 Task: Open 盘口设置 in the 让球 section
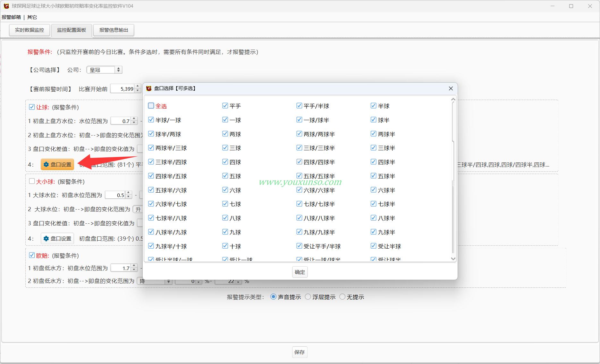point(57,164)
